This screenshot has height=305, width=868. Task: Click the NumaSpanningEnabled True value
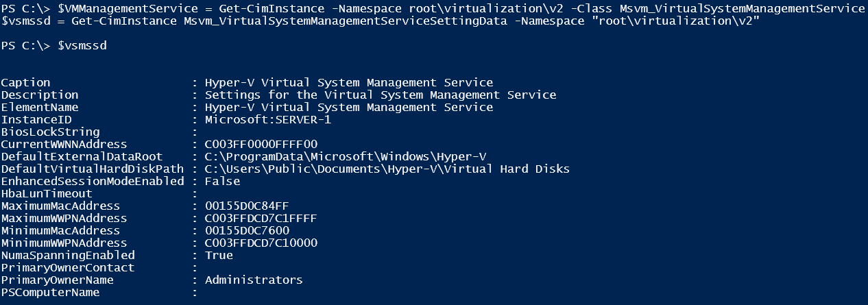tap(219, 256)
